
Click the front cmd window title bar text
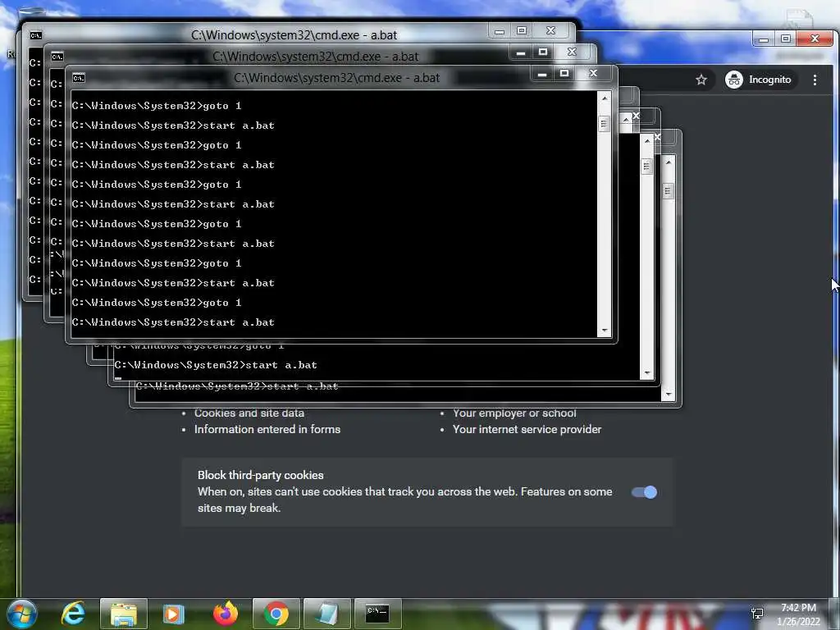pos(336,78)
